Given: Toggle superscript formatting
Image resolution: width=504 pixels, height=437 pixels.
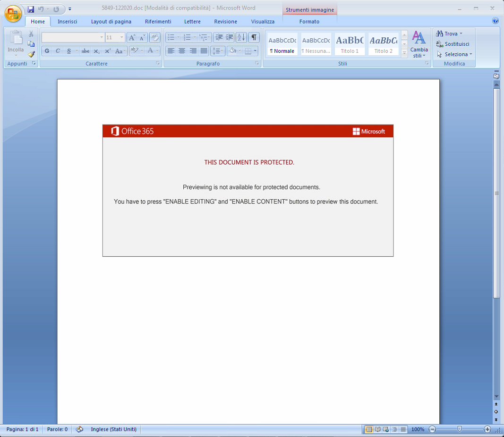Looking at the screenshot, I should pos(108,51).
